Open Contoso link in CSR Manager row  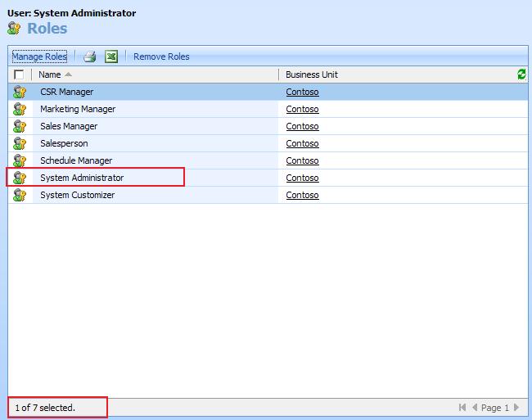pos(302,92)
